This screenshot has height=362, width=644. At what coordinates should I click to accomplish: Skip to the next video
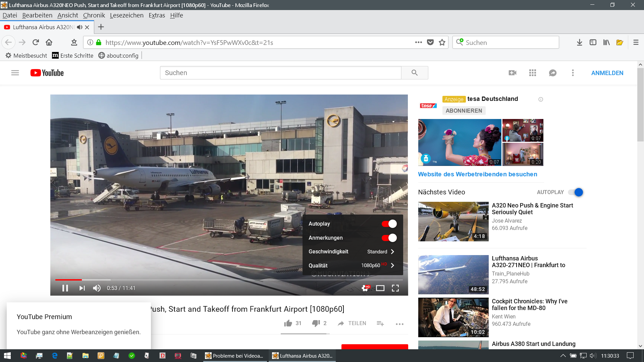click(82, 288)
